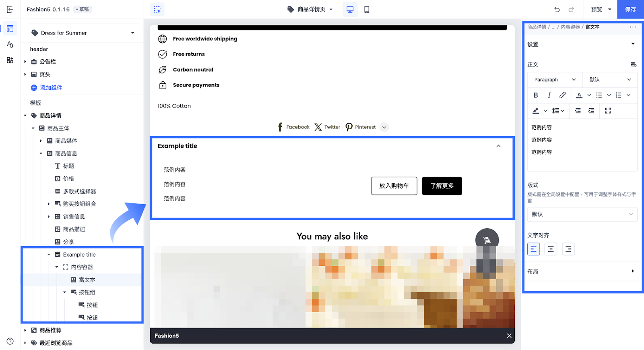Expand the 购买按钮组合 tree node

[x=49, y=204]
